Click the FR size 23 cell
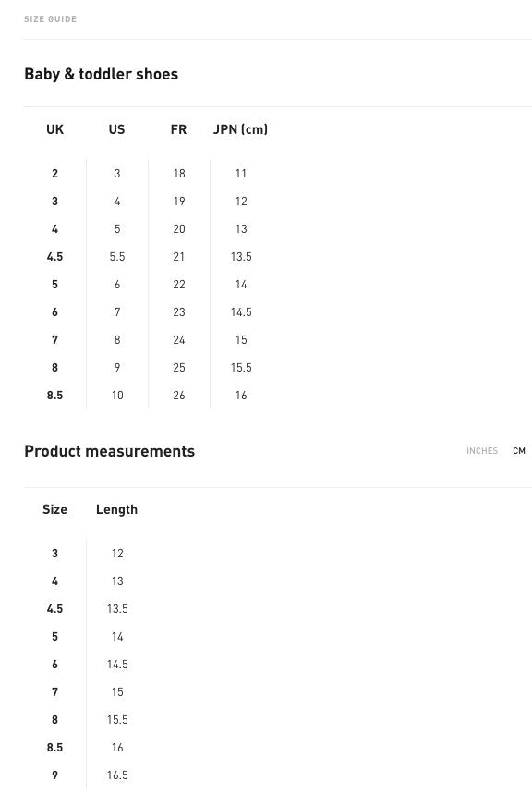The height and width of the screenshot is (806, 532). [x=178, y=312]
